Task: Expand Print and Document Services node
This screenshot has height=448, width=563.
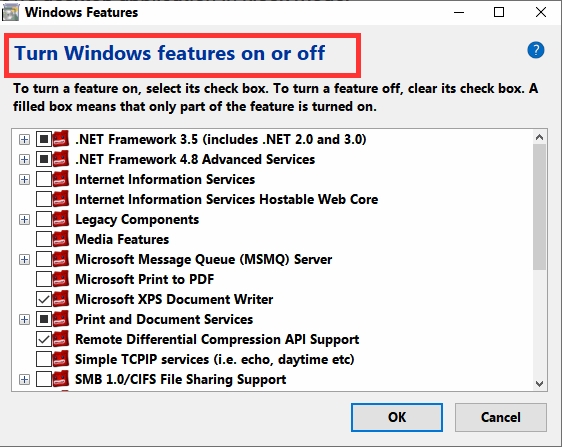Action: click(24, 319)
